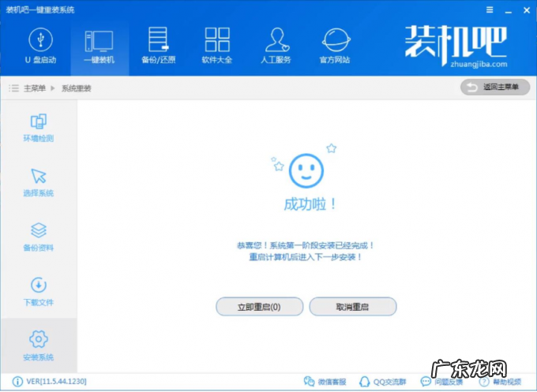The image size is (537, 392).
Task: Open 问题反馈 feedback link
Action: coord(441,382)
